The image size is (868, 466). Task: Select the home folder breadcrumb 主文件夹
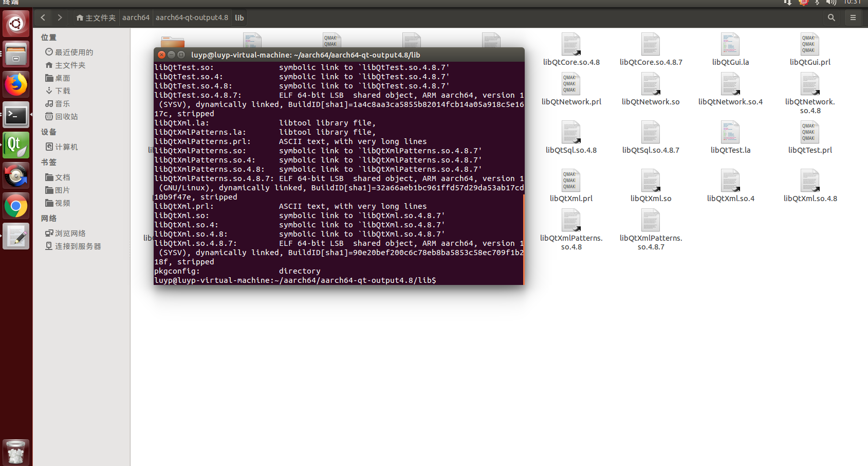[x=96, y=17]
